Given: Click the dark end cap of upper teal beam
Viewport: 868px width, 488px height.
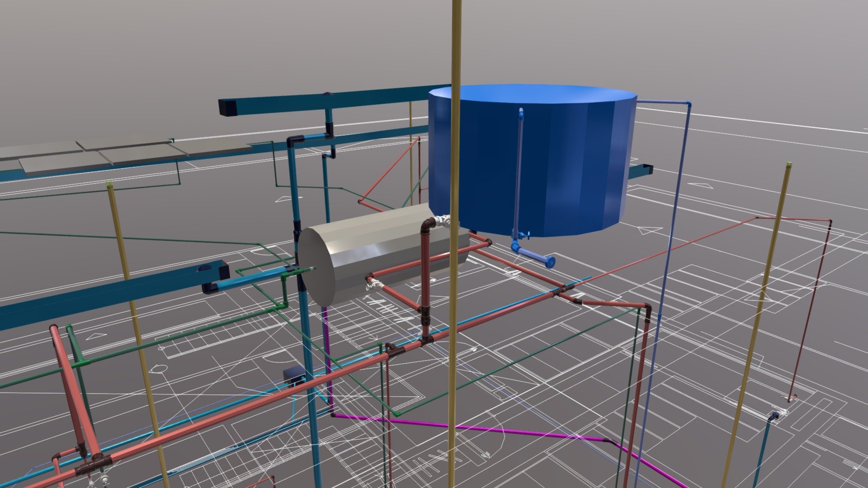Looking at the screenshot, I should point(225,108).
